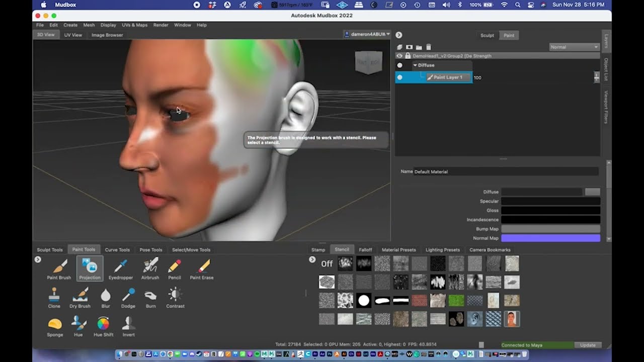Select the Paint Brush tool
Viewport: 644px width, 362px height.
point(59,269)
